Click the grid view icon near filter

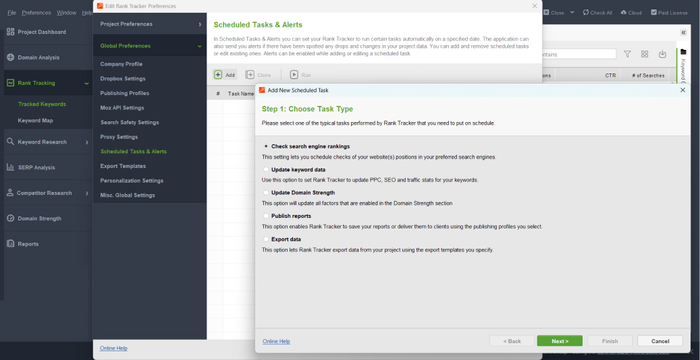pyautogui.click(x=644, y=54)
